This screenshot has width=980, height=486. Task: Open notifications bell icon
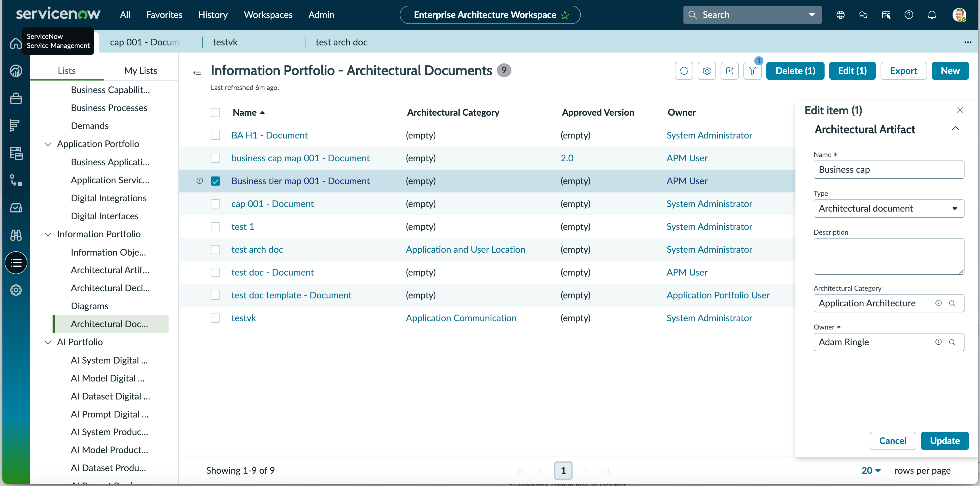click(x=932, y=15)
